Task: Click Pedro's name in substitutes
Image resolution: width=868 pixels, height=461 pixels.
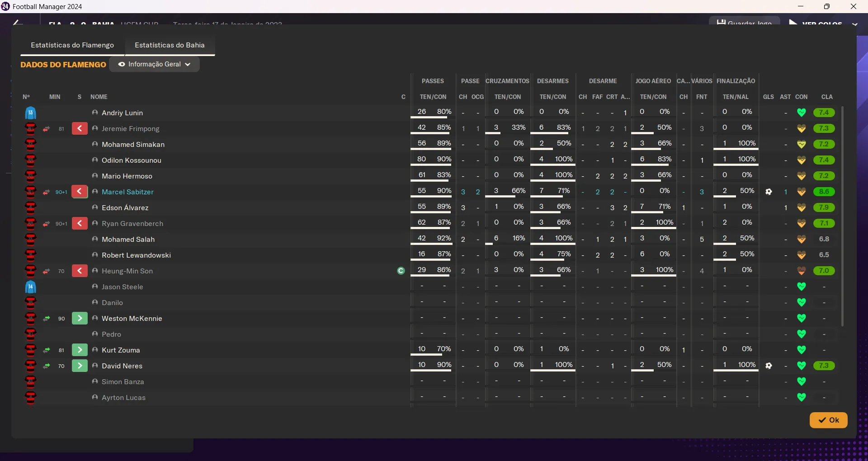Action: click(111, 334)
